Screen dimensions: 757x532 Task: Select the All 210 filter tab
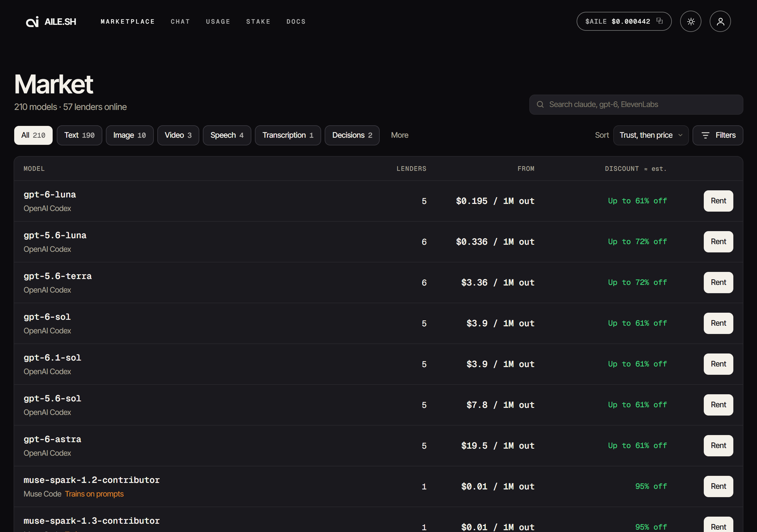[x=33, y=135]
